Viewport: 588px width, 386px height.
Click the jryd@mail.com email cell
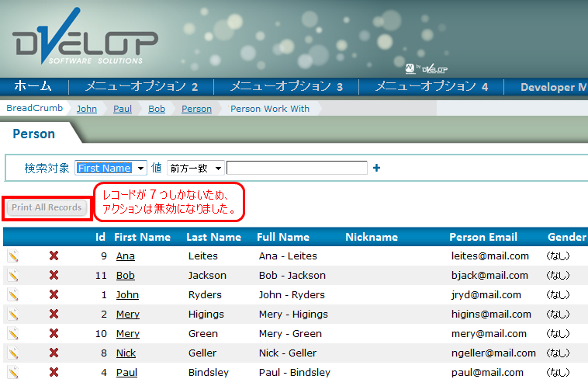point(486,295)
